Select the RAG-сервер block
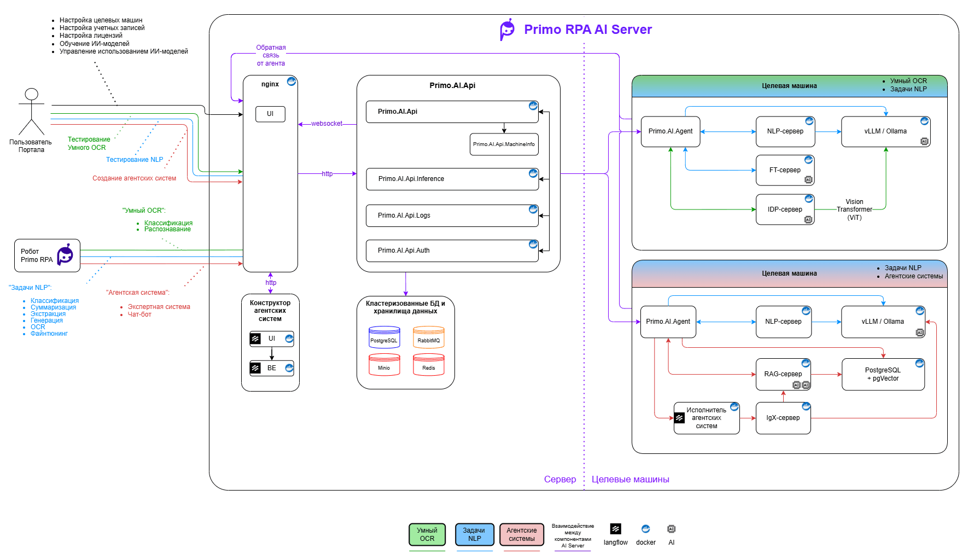 tap(783, 374)
